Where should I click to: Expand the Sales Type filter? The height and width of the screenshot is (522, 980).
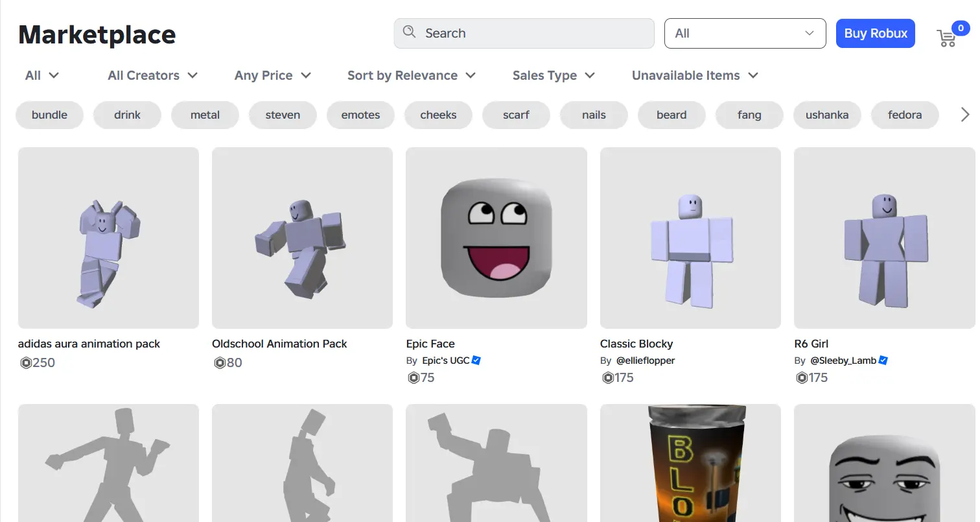(553, 75)
